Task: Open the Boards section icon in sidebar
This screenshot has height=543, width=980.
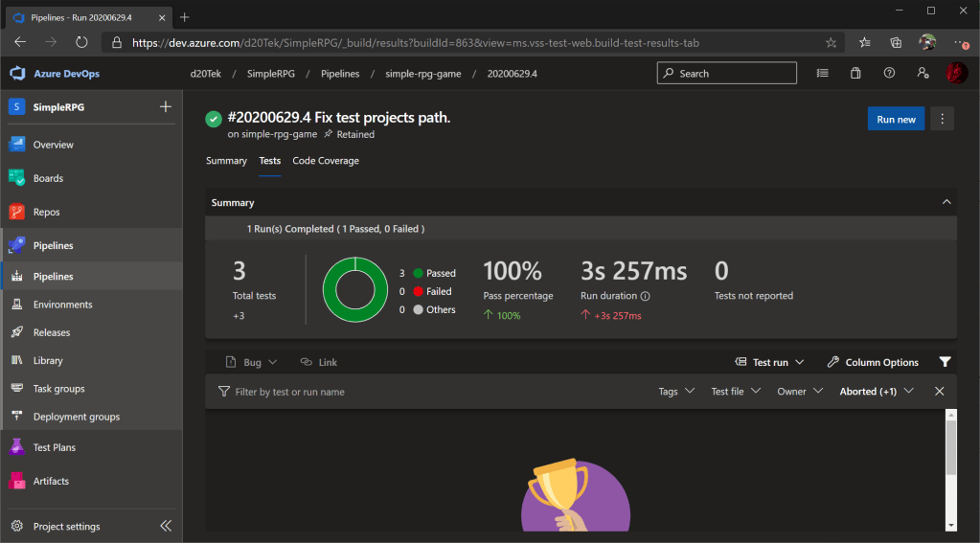Action: (x=16, y=178)
